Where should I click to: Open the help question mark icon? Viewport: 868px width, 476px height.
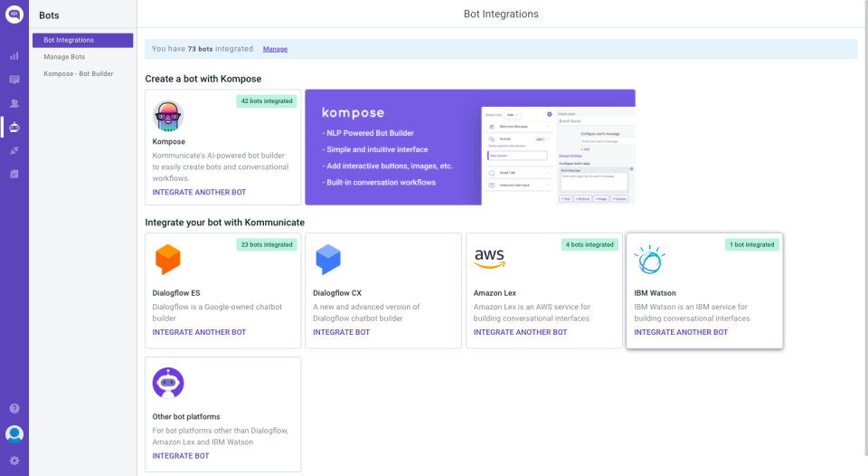[x=14, y=408]
